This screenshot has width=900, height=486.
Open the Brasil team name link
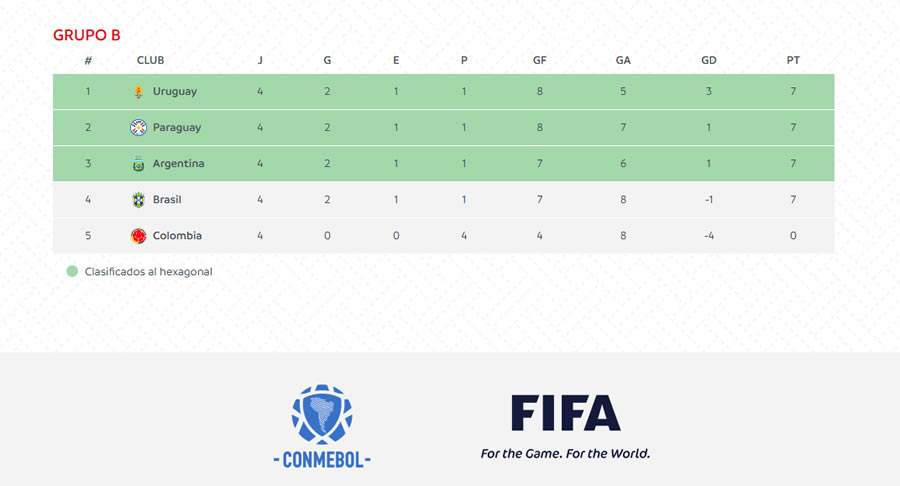point(167,200)
